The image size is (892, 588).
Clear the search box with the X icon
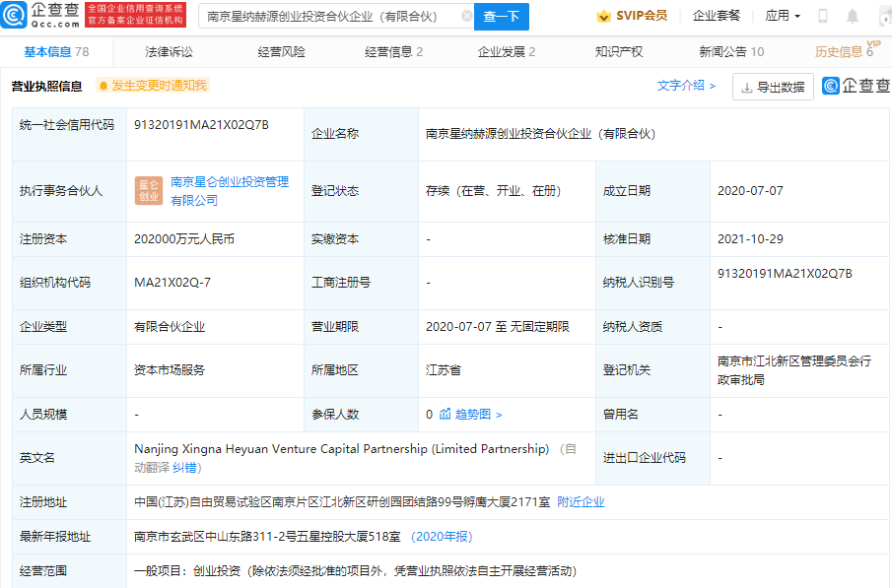click(468, 16)
